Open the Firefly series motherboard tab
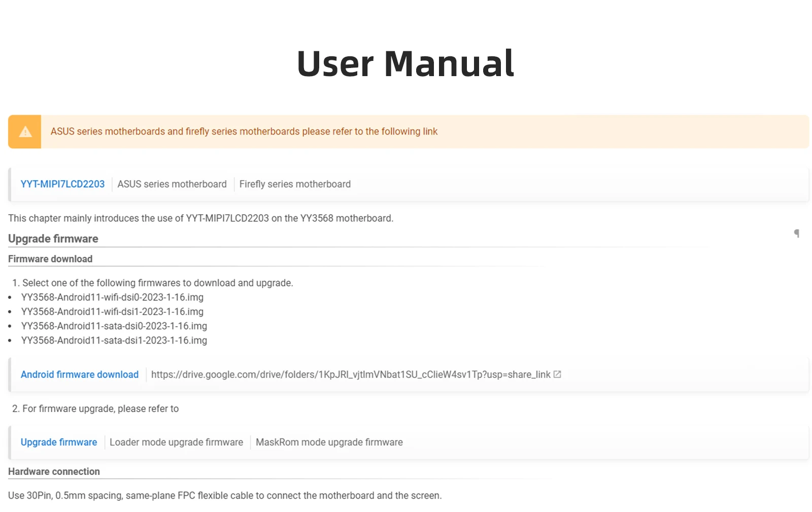 (295, 184)
